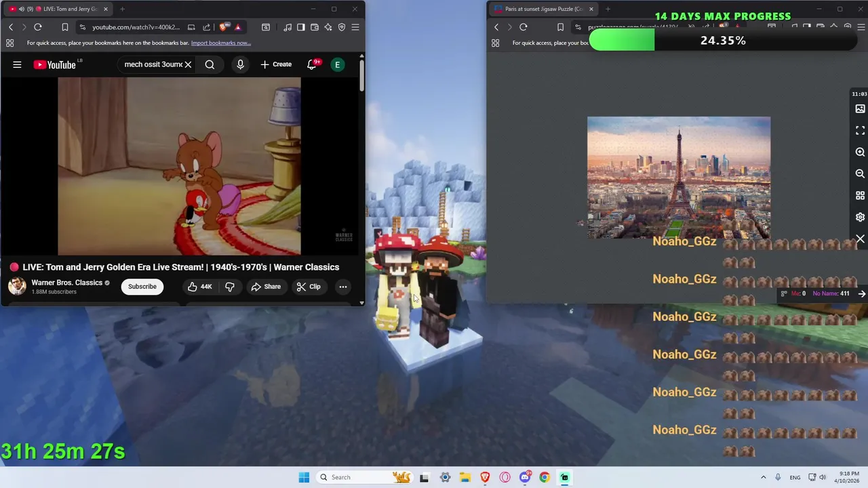868x488 pixels.
Task: Open the browser main menu in YouTube window
Action: coord(355,27)
